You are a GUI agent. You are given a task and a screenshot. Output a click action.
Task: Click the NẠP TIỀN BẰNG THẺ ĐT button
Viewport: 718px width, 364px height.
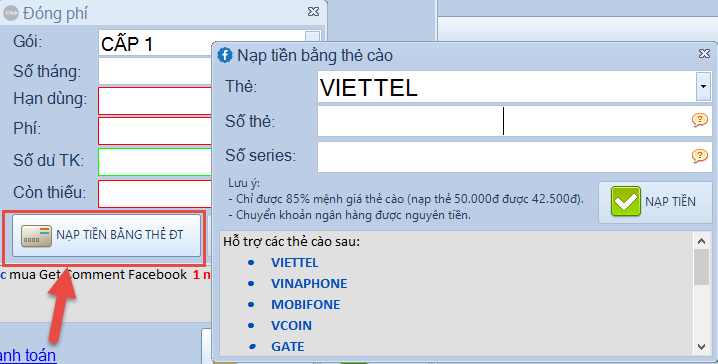coord(106,235)
